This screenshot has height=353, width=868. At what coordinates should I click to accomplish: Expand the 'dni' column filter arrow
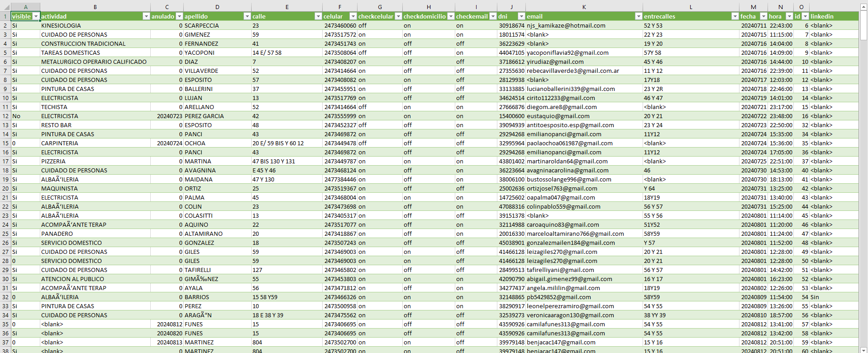point(521,16)
